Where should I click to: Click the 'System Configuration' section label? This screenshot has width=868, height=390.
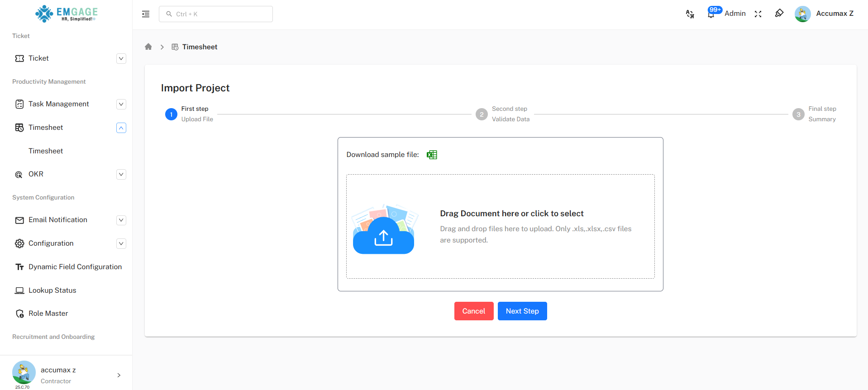tap(43, 198)
